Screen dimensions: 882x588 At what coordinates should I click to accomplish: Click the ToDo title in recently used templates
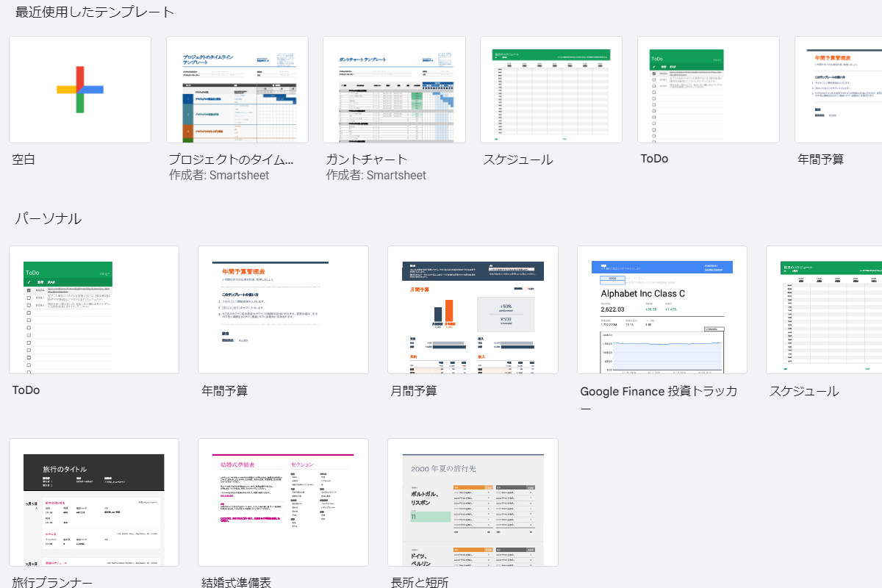pos(654,159)
